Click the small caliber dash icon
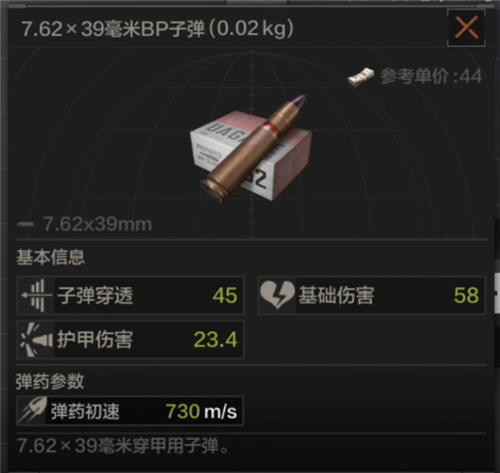 pos(25,224)
